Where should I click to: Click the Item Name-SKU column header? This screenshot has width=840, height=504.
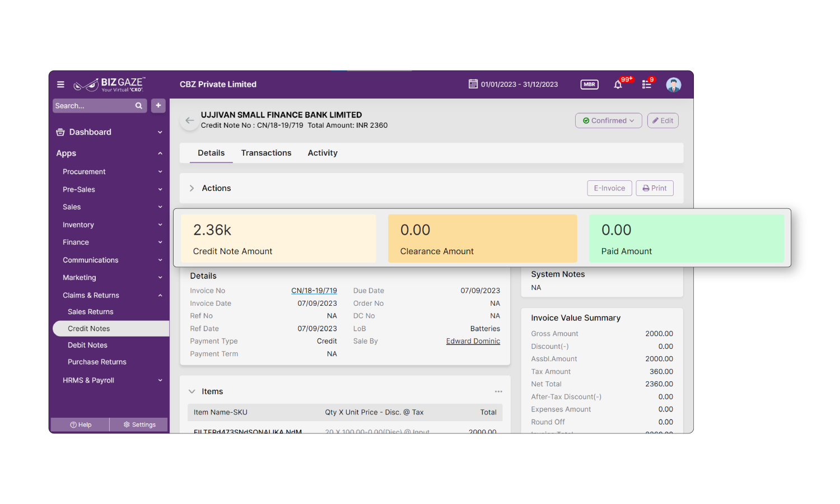(221, 412)
